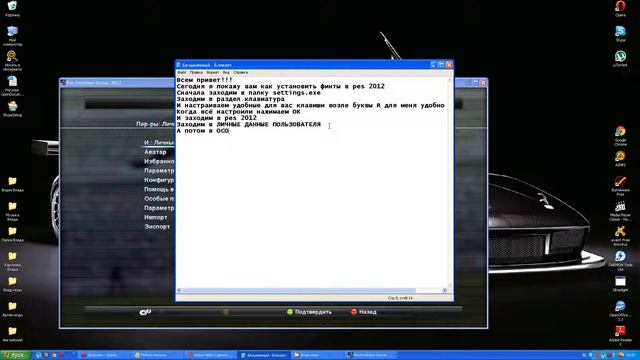Viewport: 640px width, 360px height.
Task: Open Notepad's Формат menu
Action: click(x=213, y=72)
